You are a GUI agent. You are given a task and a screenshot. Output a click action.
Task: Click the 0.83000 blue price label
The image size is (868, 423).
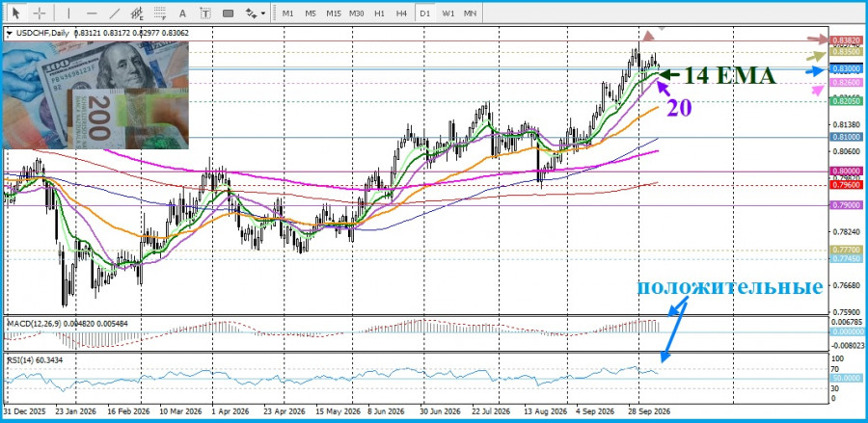click(x=846, y=68)
